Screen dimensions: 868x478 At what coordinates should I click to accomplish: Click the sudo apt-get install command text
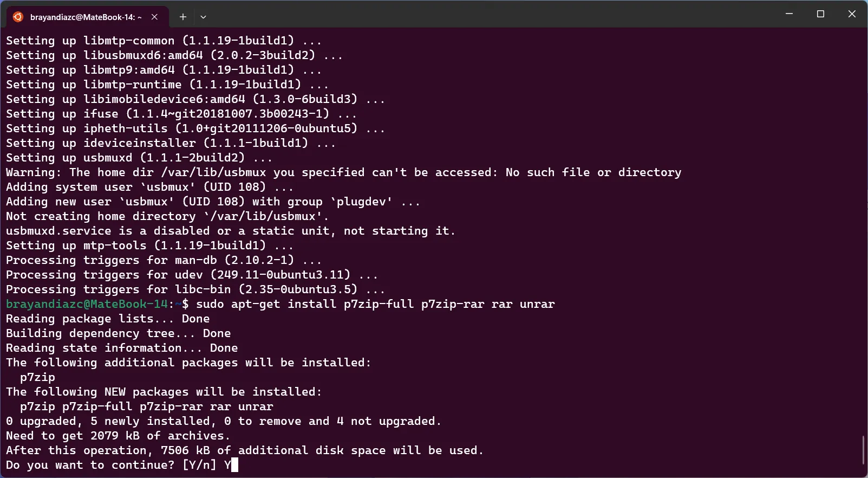coord(375,304)
